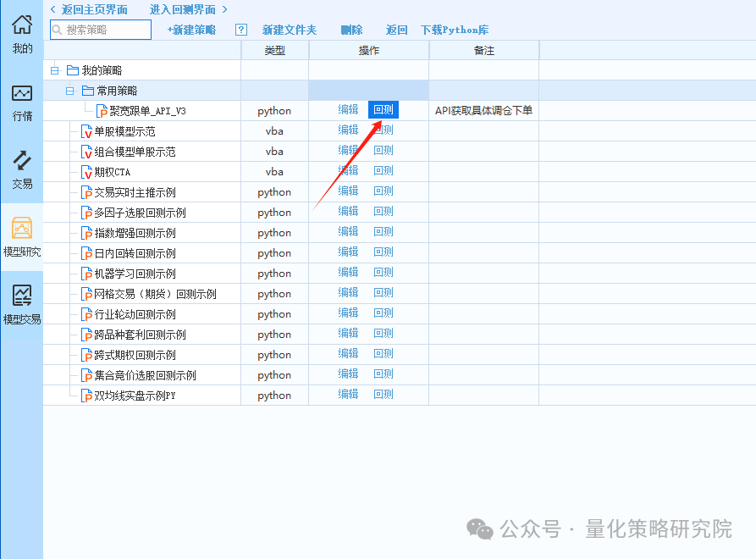This screenshot has width=756, height=559.
Task: Click the vba icon beside 期权CTA
Action: coord(86,172)
